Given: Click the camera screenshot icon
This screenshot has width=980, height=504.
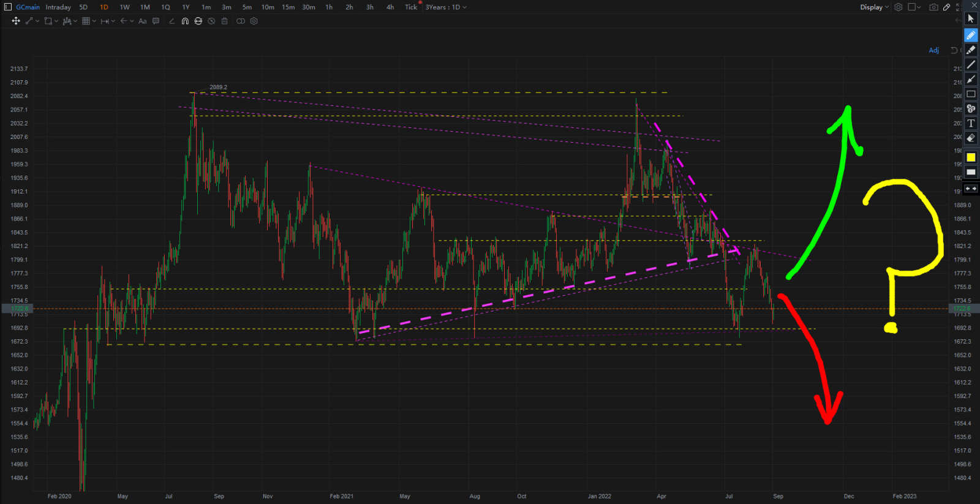Looking at the screenshot, I should (933, 7).
